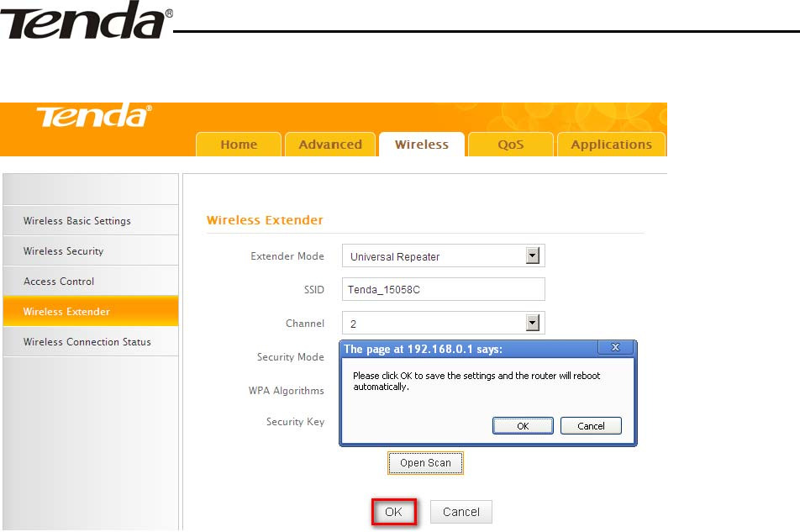
Task: Cancel the reboot dialog
Action: [x=591, y=426]
